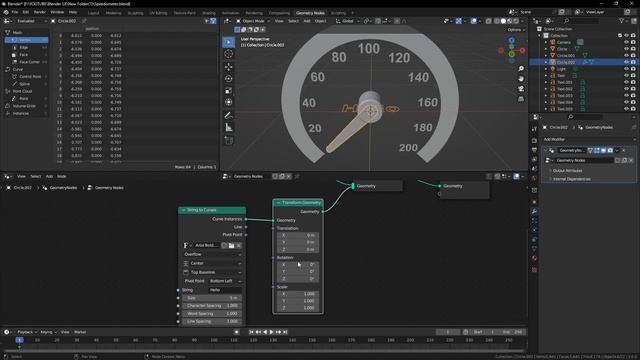This screenshot has height=360, width=640.
Task: Expand Output Attributes panel in modifier
Action: 567,171
